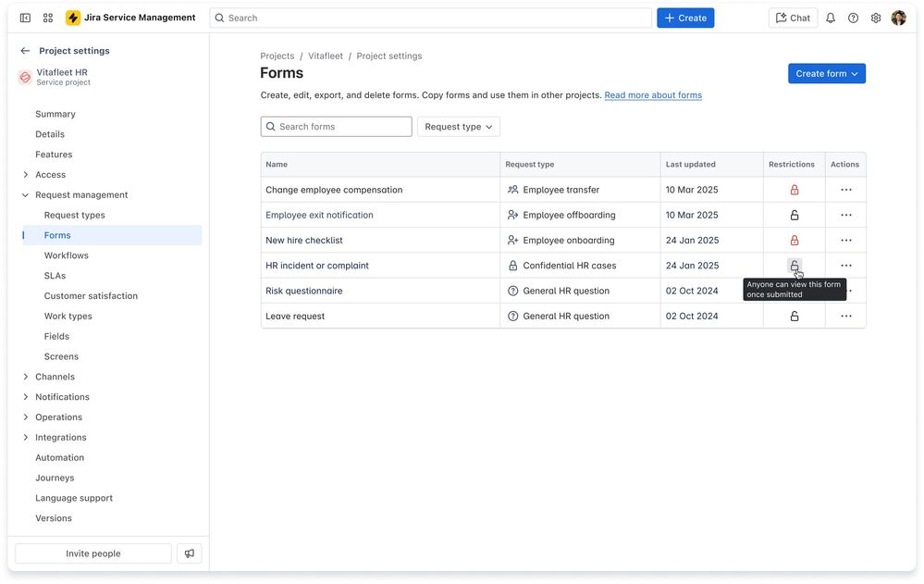Click the feedback megaphone icon

(x=190, y=553)
